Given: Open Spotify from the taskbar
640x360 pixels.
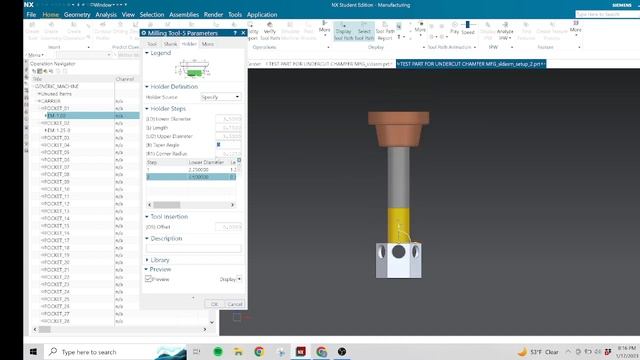Looking at the screenshot, I should (218, 351).
